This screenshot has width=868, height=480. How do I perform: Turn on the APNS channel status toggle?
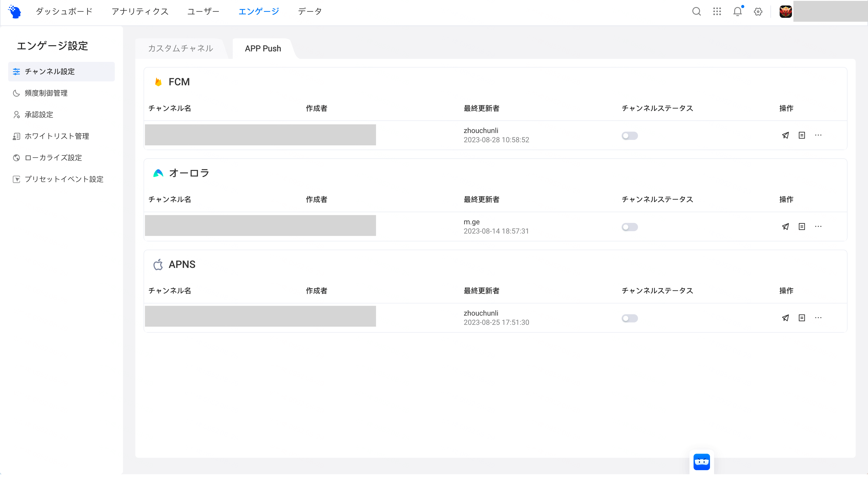click(629, 319)
